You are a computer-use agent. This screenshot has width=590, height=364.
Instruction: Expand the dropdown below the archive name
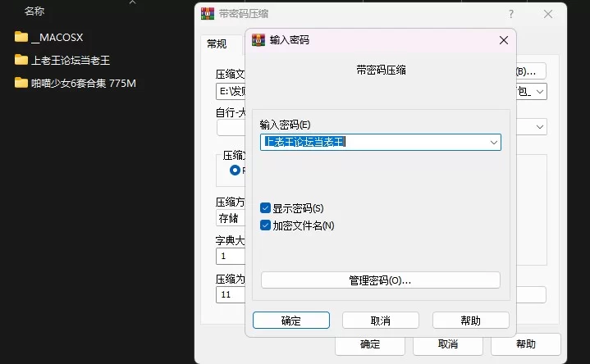(540, 126)
